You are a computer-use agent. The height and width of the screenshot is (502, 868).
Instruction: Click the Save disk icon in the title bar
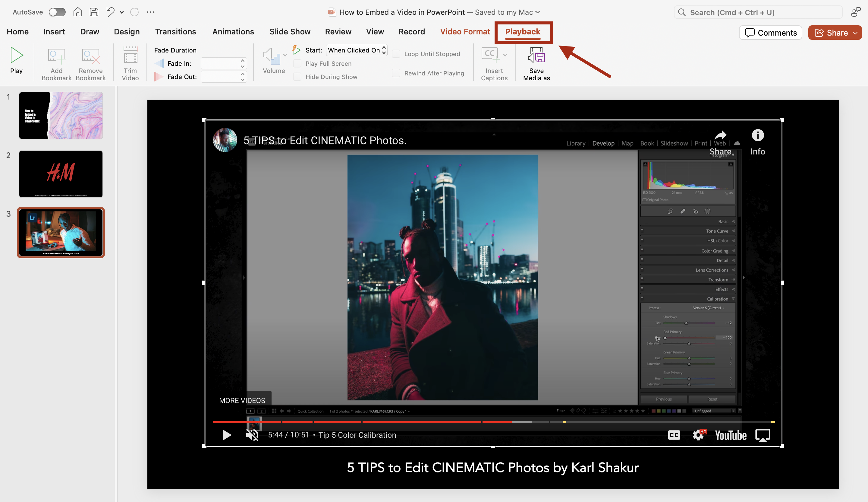(x=94, y=12)
